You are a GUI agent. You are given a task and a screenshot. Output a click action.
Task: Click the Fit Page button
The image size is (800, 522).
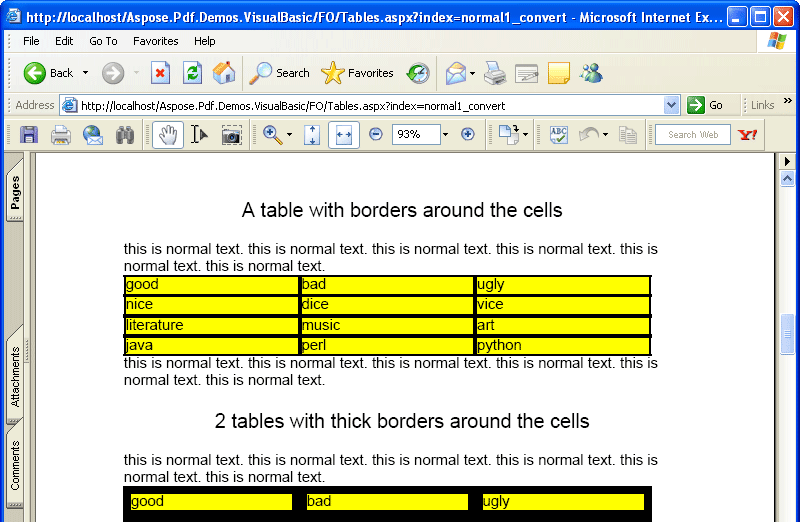tap(312, 135)
